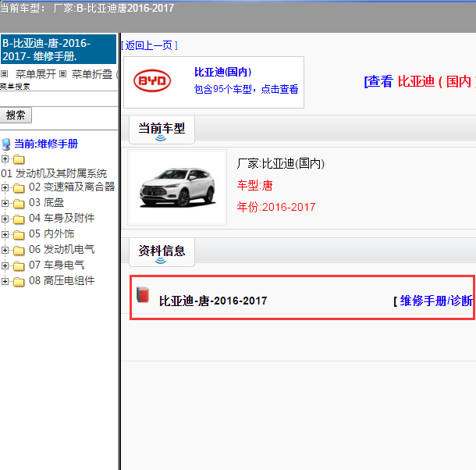Click folder icon for 03 底盘
476x470 pixels.
click(x=19, y=204)
